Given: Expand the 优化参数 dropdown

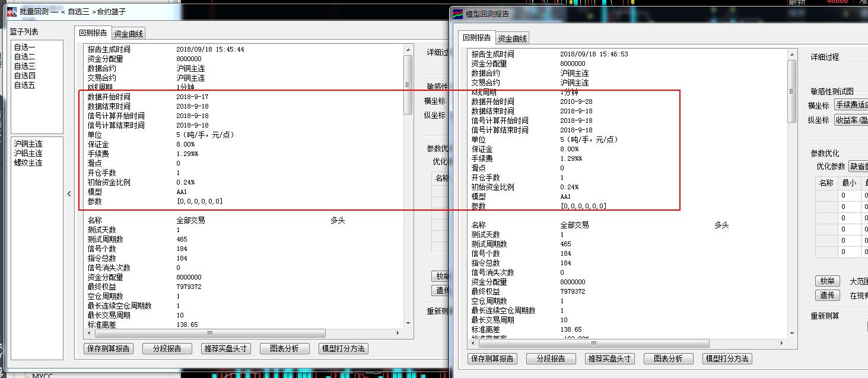Looking at the screenshot, I should pos(858,166).
